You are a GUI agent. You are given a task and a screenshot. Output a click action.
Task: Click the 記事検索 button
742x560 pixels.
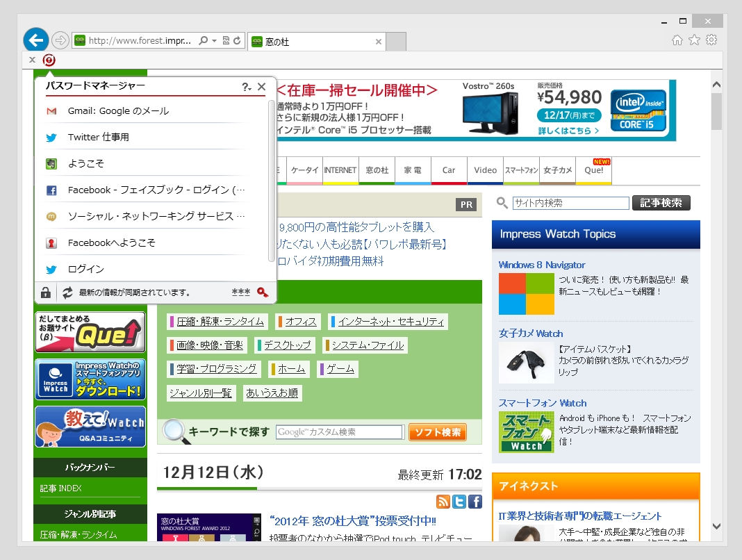point(661,203)
